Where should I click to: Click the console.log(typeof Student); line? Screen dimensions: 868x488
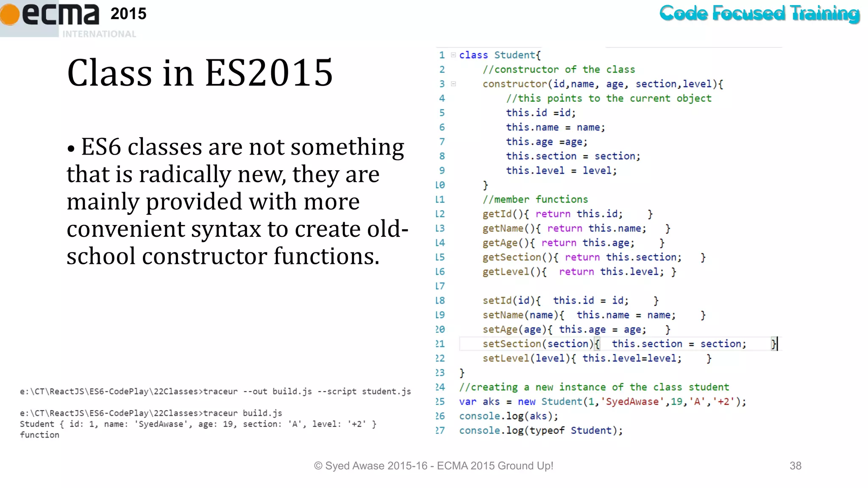[x=541, y=430]
